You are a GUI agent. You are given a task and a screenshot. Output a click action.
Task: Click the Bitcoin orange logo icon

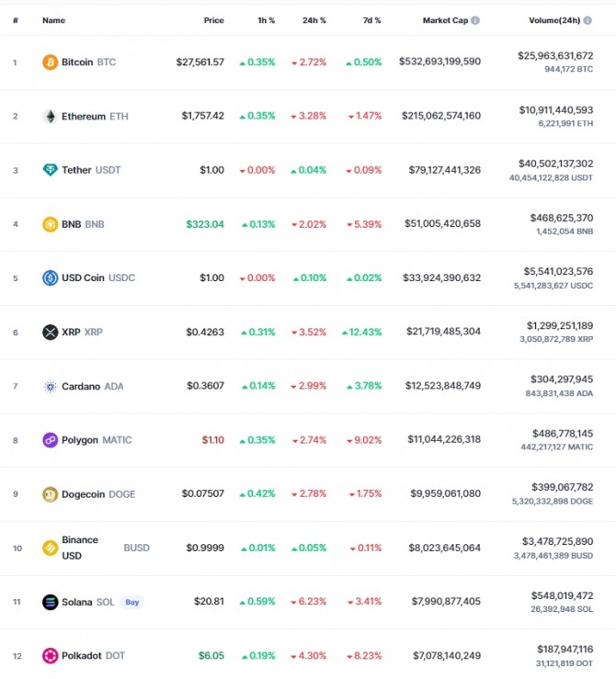click(x=51, y=62)
